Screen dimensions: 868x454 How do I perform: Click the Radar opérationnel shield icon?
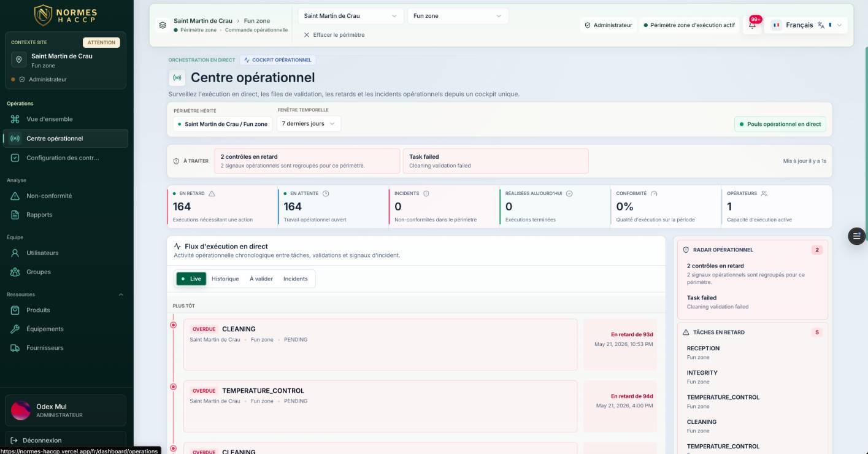pos(686,250)
